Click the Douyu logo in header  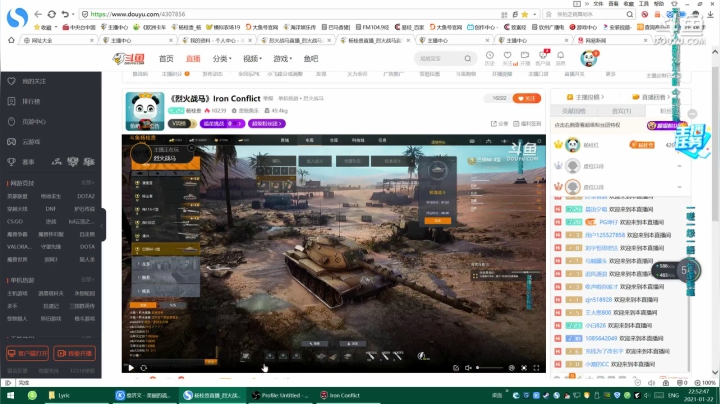click(129, 59)
